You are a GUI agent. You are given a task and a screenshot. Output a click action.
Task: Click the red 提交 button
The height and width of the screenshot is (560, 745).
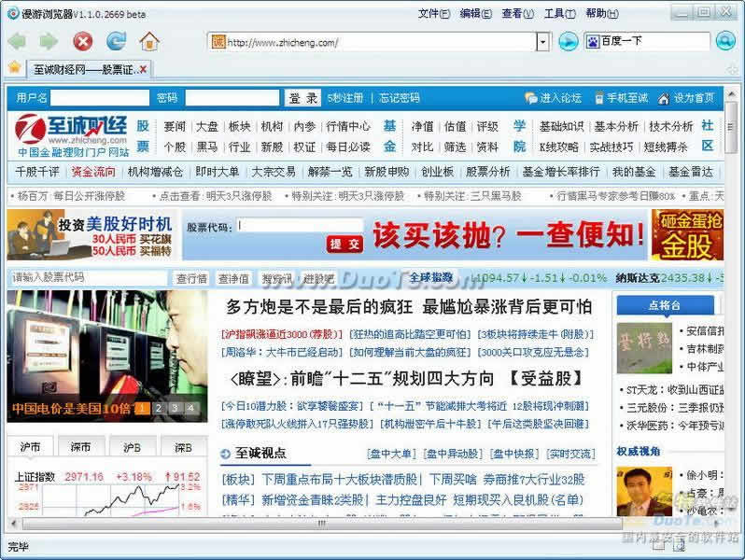tap(344, 245)
